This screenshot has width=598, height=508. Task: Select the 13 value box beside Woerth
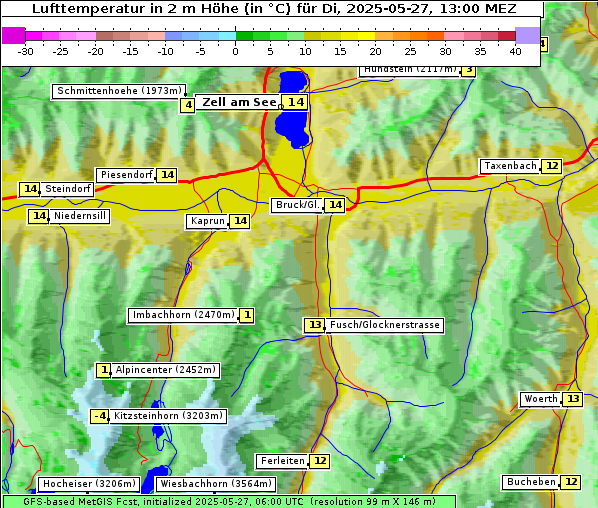pyautogui.click(x=573, y=399)
